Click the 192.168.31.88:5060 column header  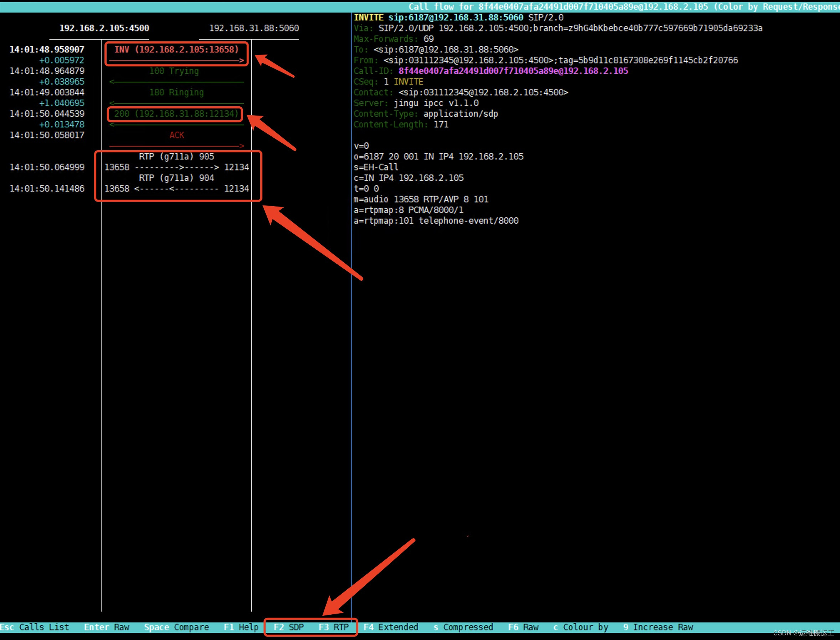[x=254, y=28]
